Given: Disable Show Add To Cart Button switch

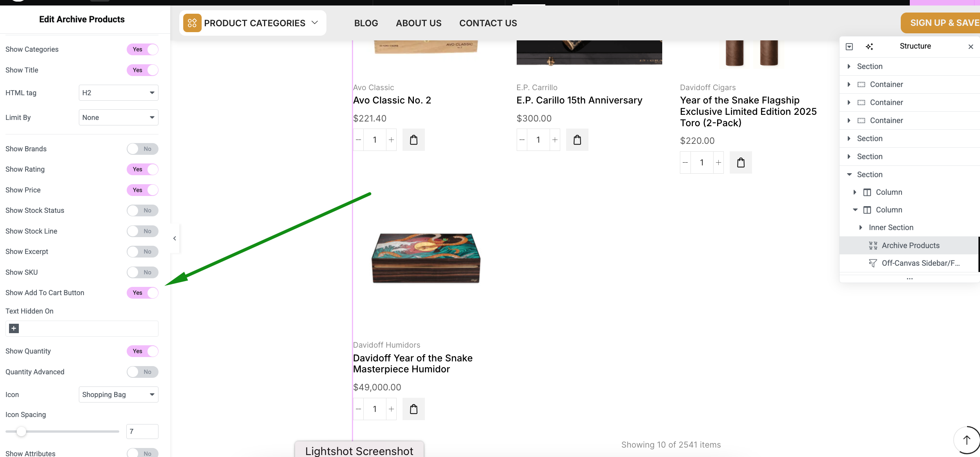Looking at the screenshot, I should (x=142, y=293).
